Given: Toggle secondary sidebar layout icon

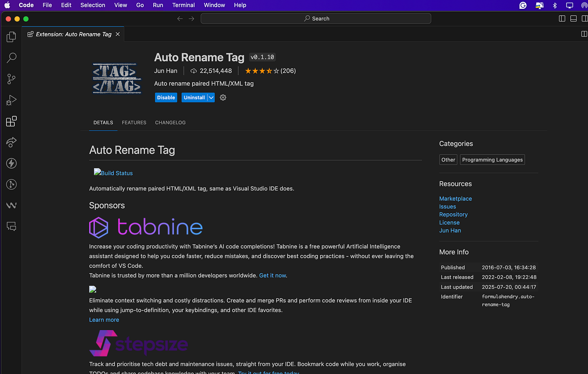Looking at the screenshot, I should pos(584,18).
